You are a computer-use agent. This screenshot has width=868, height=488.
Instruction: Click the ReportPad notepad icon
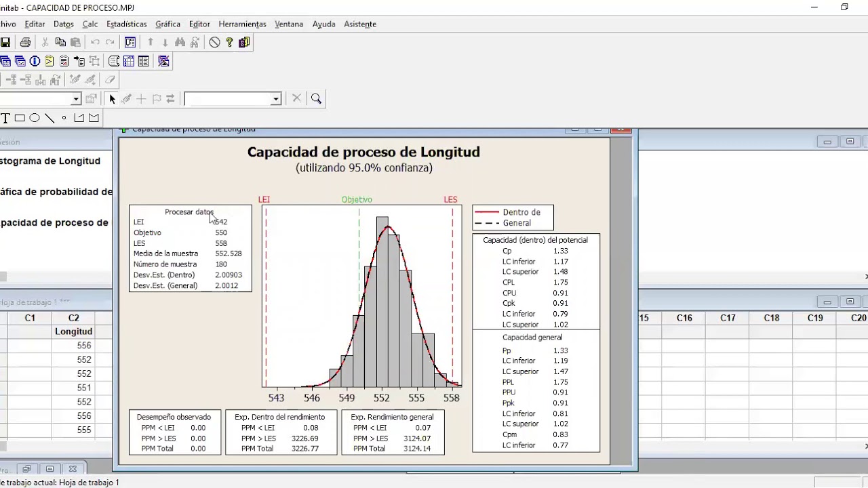pos(64,61)
